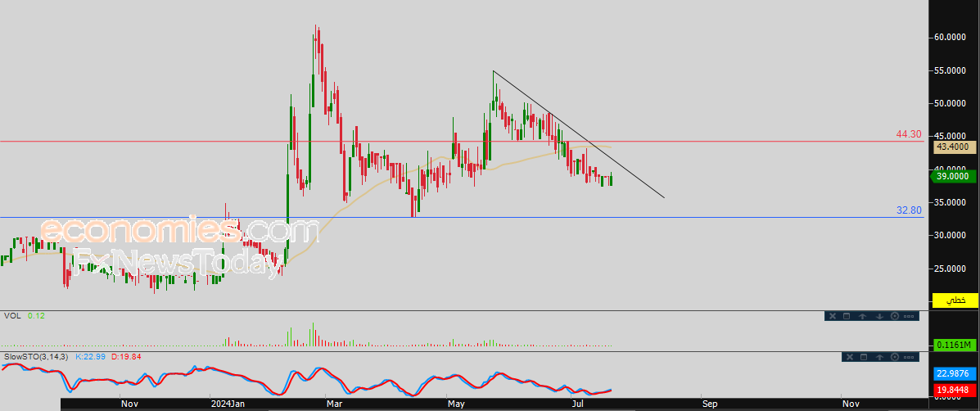Move the VOL panel down
The height and width of the screenshot is (411, 980).
point(878,316)
